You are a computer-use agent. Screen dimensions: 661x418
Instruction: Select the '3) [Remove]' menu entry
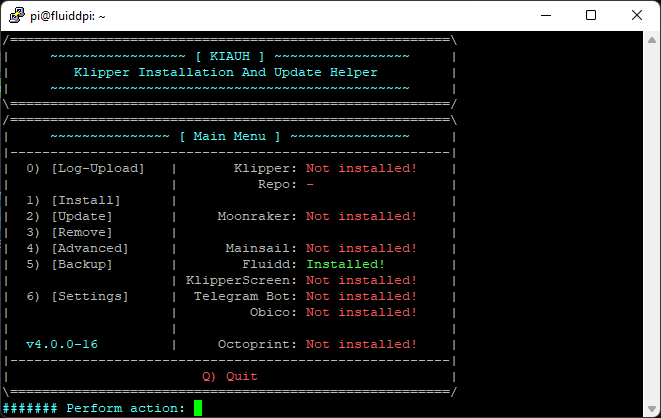[69, 233]
